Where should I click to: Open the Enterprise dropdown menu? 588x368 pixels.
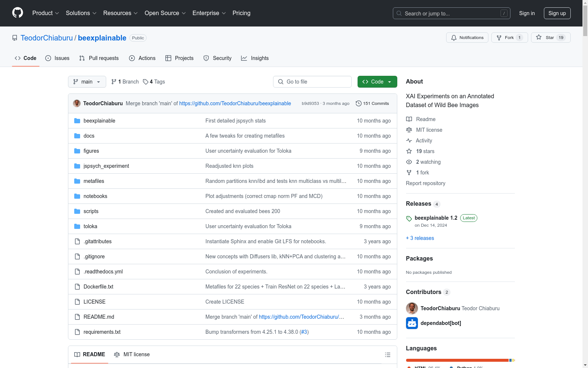pos(209,13)
